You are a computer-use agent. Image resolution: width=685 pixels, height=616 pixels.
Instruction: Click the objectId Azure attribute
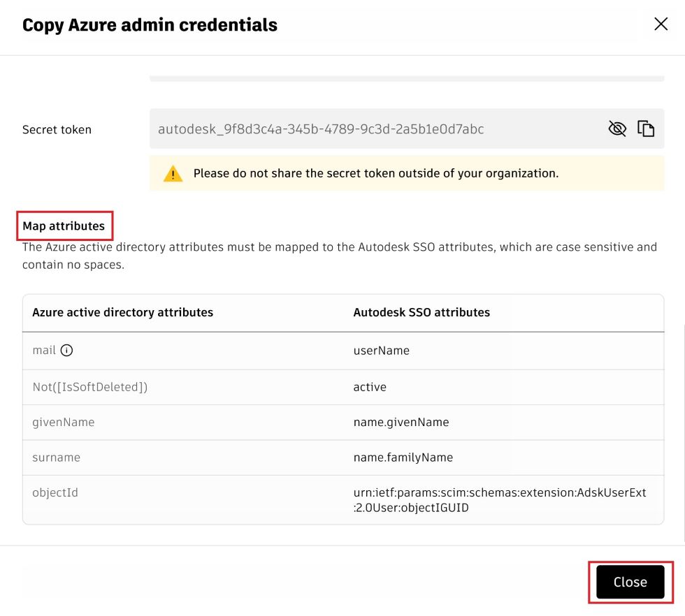click(55, 492)
